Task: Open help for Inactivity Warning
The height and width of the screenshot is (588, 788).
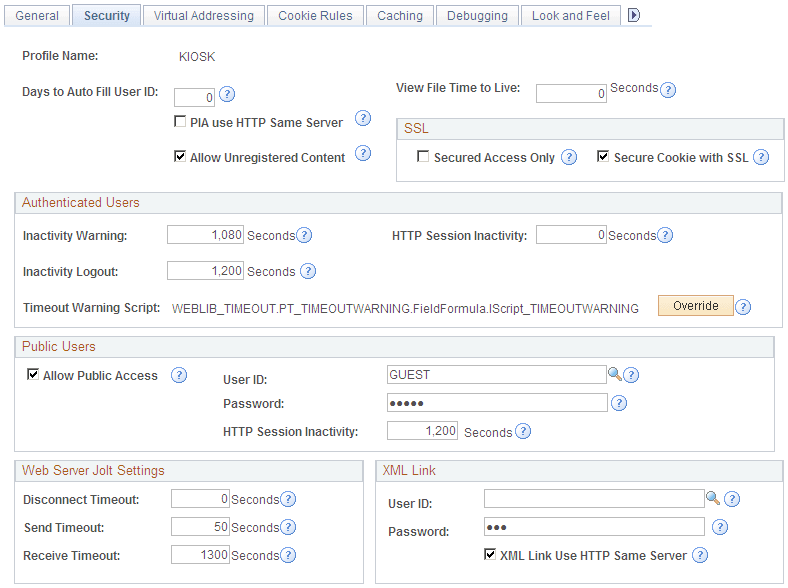Action: pos(304,235)
